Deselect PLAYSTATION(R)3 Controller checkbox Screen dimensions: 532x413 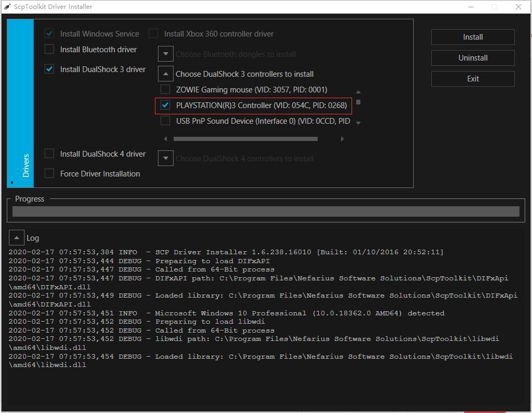pyautogui.click(x=165, y=105)
